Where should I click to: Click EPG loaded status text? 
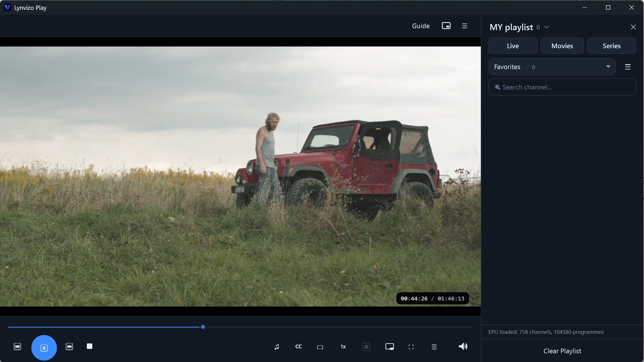(x=546, y=332)
